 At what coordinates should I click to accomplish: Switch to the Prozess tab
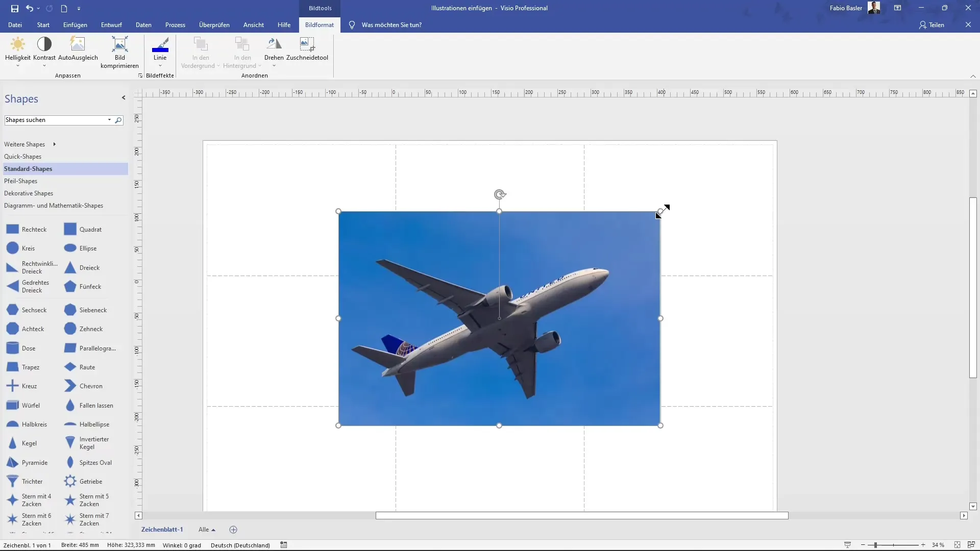click(175, 24)
